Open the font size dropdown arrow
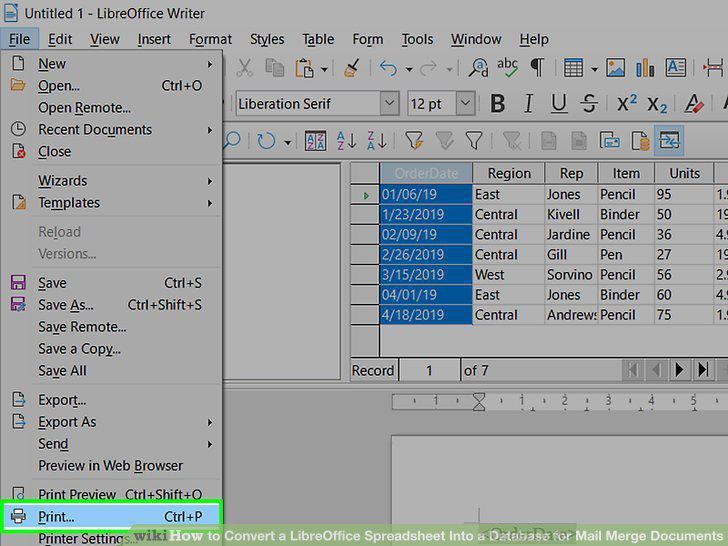This screenshot has height=546, width=728. [x=466, y=103]
